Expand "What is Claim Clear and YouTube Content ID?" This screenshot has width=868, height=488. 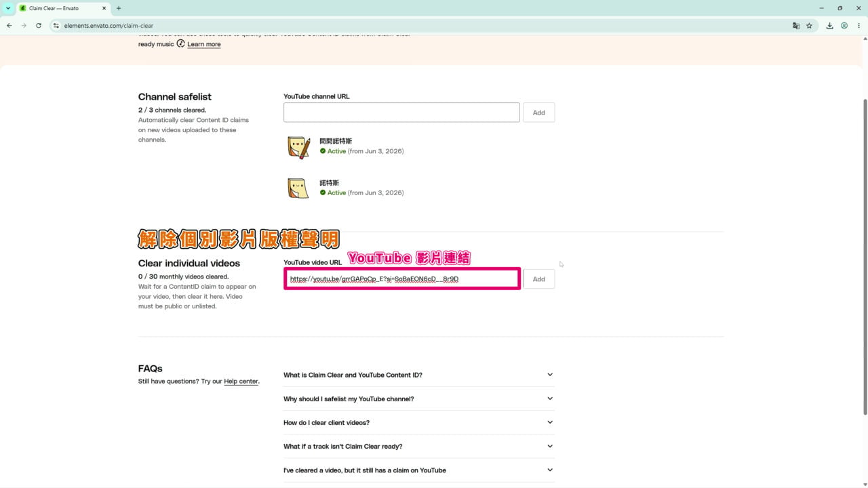point(419,375)
